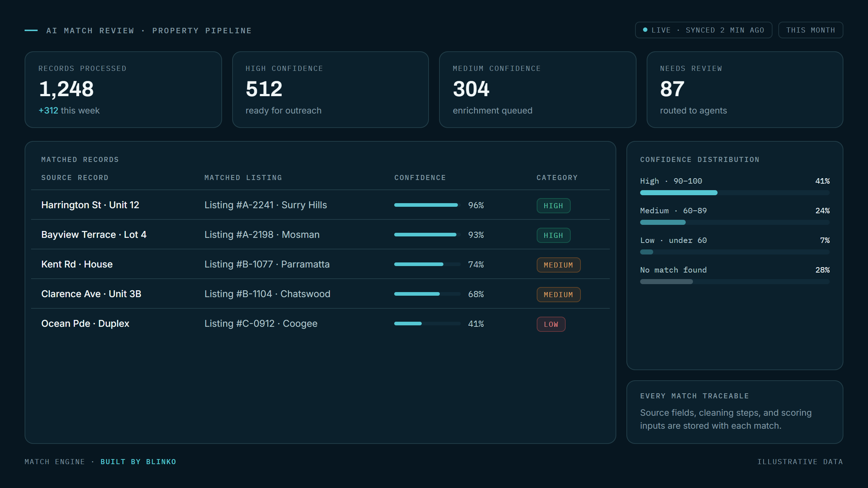Click the ILLUSTRATIVE DATA footer label
The height and width of the screenshot is (488, 868).
coord(800,462)
